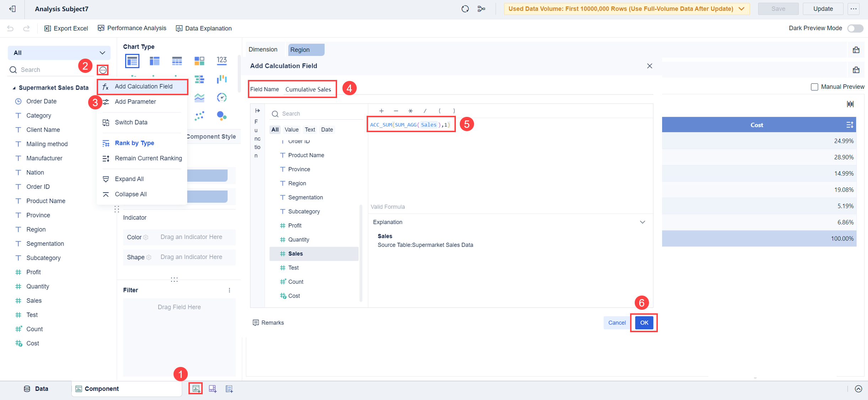Choose the 123 KPI indicator chart type
This screenshot has width=868, height=400.
pyautogui.click(x=222, y=60)
